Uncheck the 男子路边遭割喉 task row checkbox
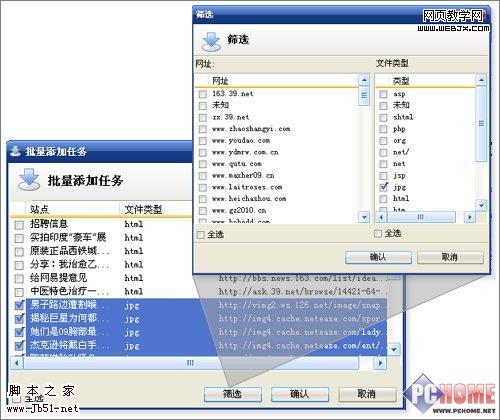Image resolution: width=500 pixels, height=420 pixels. pyautogui.click(x=19, y=305)
